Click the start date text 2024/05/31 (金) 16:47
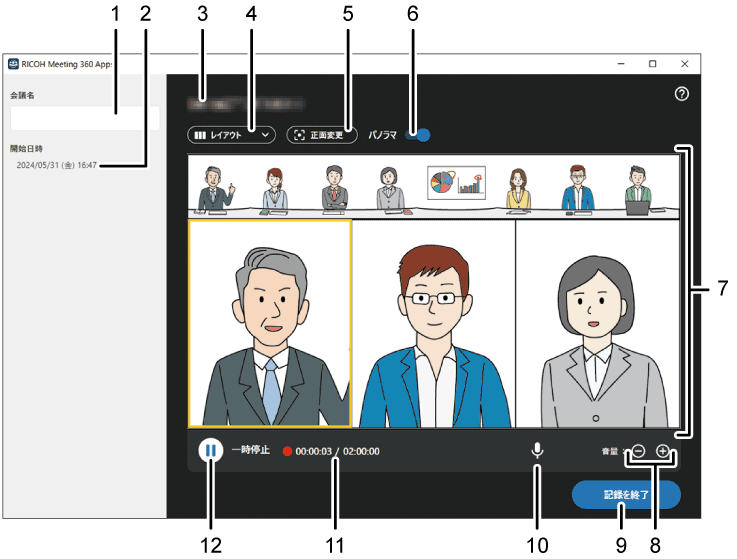 (56, 165)
